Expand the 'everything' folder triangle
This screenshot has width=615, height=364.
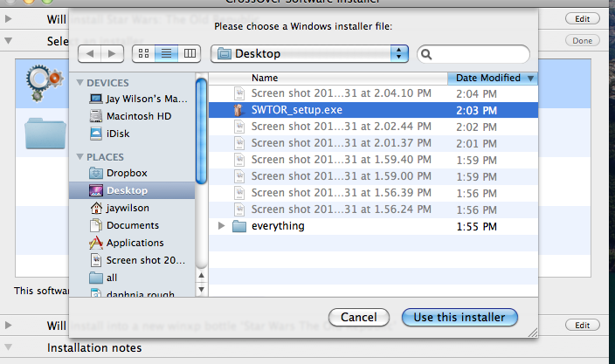click(222, 226)
